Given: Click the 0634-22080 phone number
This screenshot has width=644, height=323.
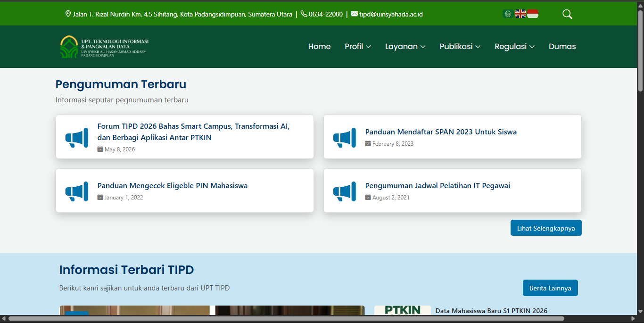Looking at the screenshot, I should tap(326, 14).
